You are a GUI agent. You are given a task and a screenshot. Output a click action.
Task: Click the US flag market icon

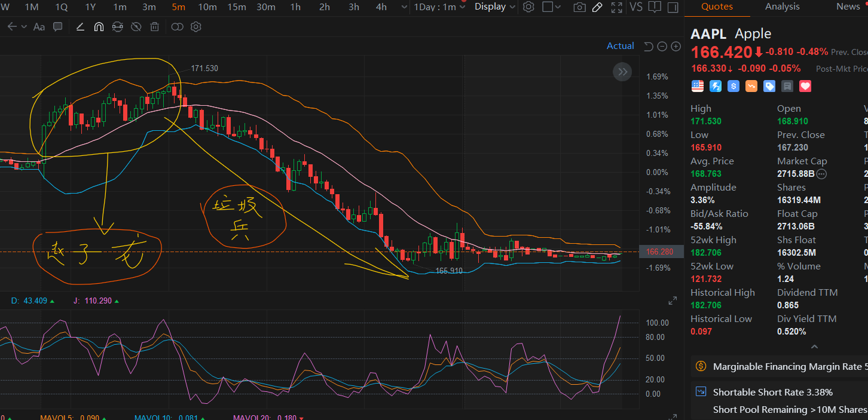[698, 86]
